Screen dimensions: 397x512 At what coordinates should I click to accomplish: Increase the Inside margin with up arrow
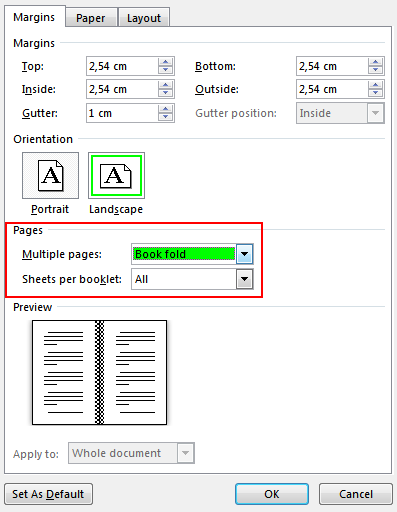(x=165, y=85)
